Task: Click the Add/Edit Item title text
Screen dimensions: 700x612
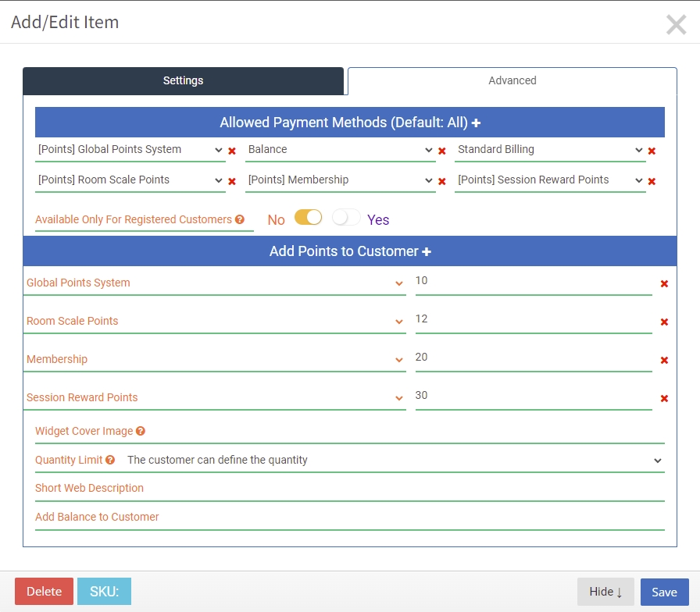Action: pos(65,23)
